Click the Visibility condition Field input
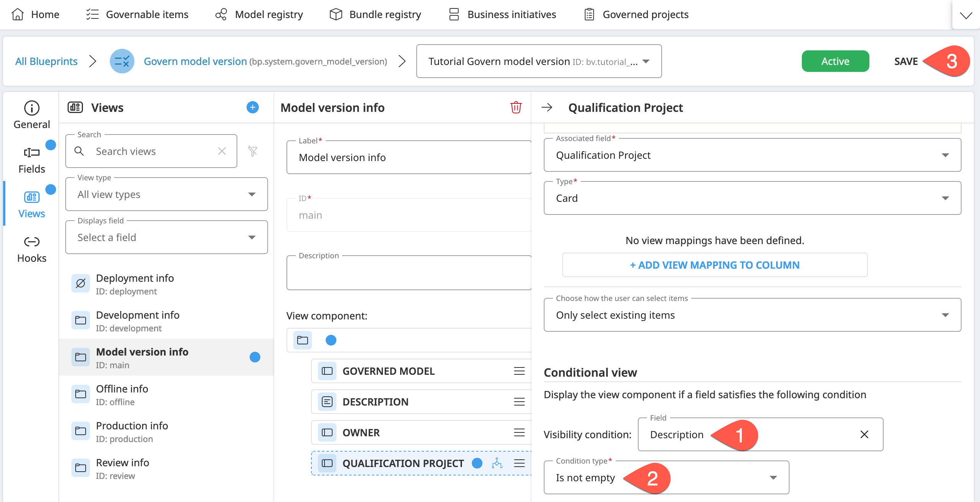Image resolution: width=980 pixels, height=502 pixels. pyautogui.click(x=760, y=434)
